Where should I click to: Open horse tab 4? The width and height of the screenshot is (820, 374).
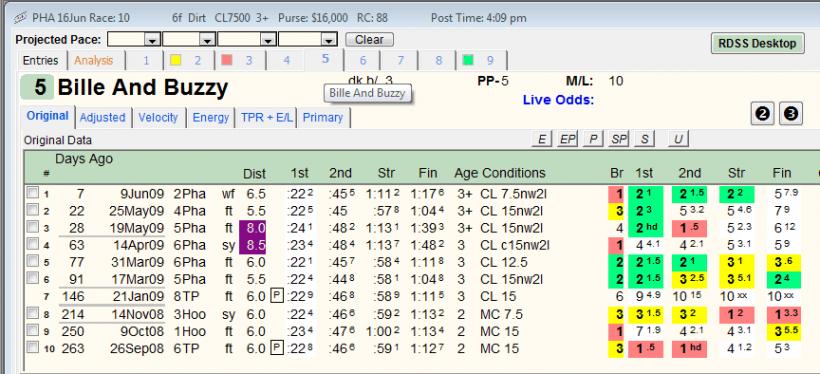tap(286, 60)
